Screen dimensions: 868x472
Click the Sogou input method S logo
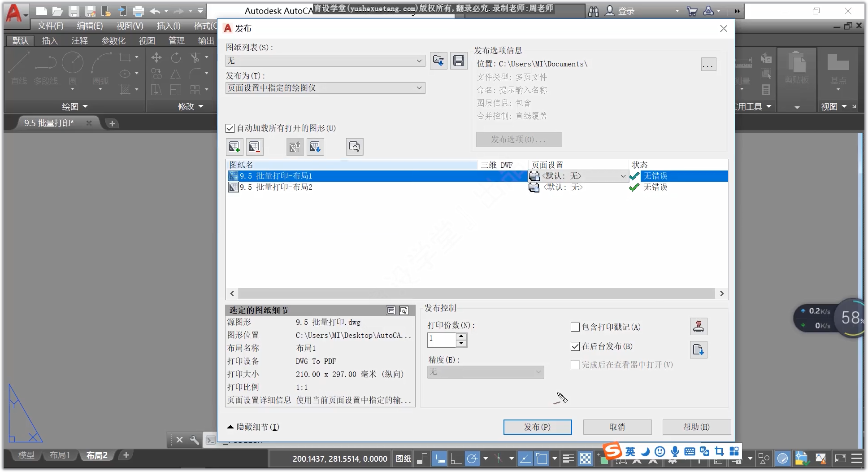coord(612,451)
